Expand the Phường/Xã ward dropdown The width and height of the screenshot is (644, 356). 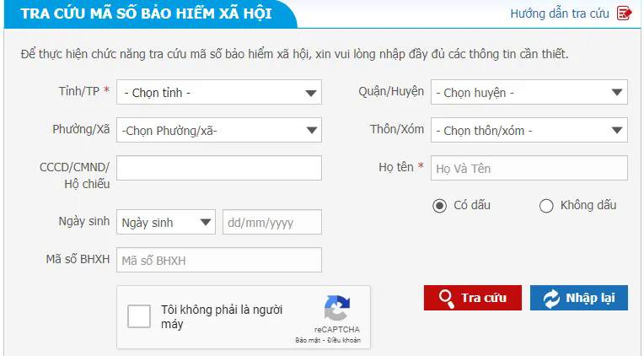219,130
